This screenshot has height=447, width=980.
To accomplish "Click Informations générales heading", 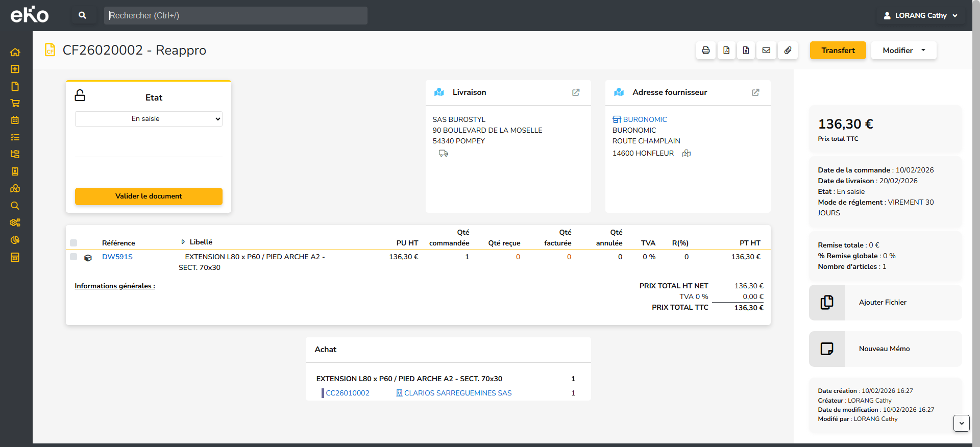I will [x=115, y=286].
